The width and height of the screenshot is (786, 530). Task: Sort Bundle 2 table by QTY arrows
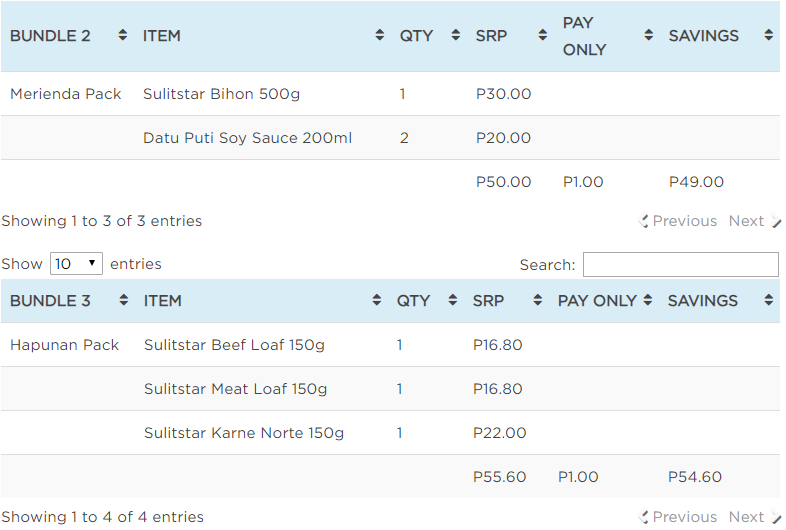click(x=455, y=35)
